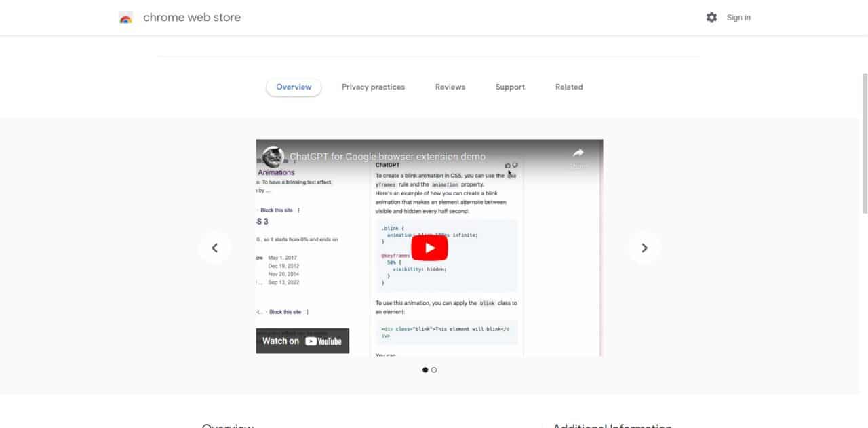This screenshot has width=868, height=428.
Task: Switch to the Privacy practices tab
Action: [x=373, y=87]
